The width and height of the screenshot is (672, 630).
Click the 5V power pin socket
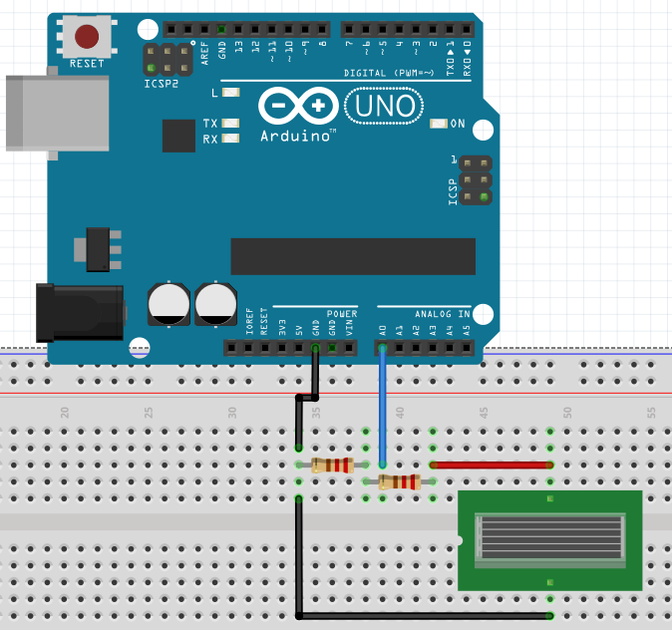(x=299, y=348)
